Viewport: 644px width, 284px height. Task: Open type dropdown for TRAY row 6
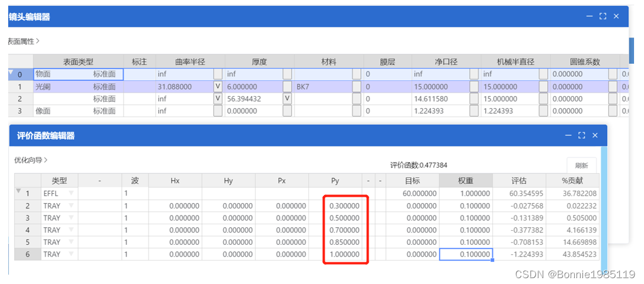click(x=71, y=254)
